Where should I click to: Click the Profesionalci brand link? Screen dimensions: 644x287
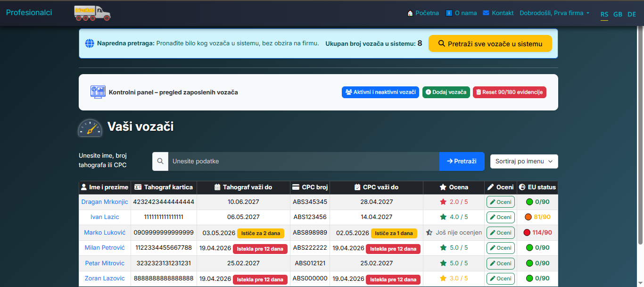tap(29, 13)
